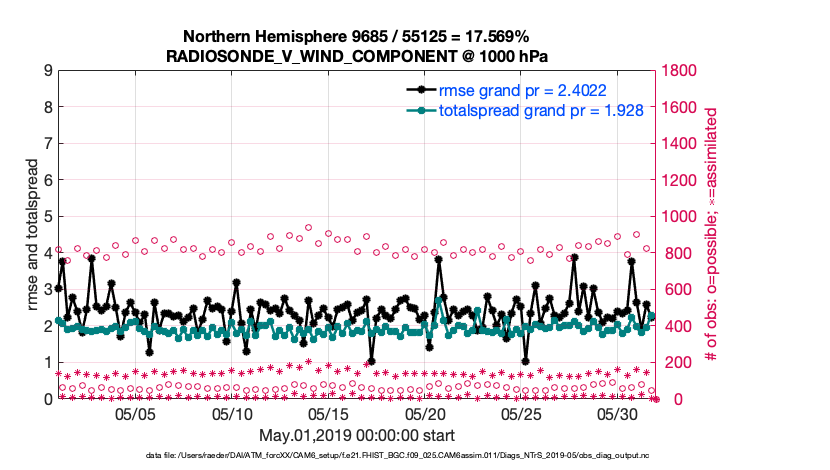Select the left axis label rmse and totalspread
The width and height of the screenshot is (830, 470).
point(32,234)
